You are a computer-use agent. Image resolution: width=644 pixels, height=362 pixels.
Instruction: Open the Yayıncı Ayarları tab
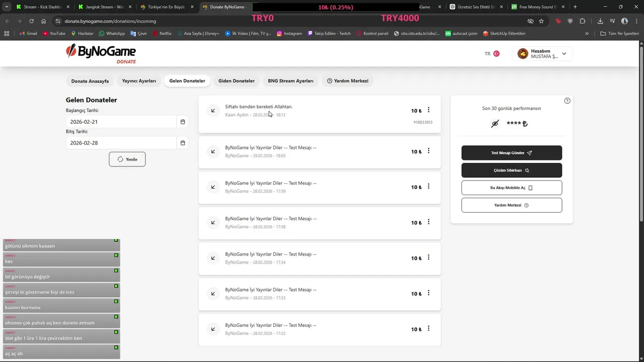(x=139, y=81)
